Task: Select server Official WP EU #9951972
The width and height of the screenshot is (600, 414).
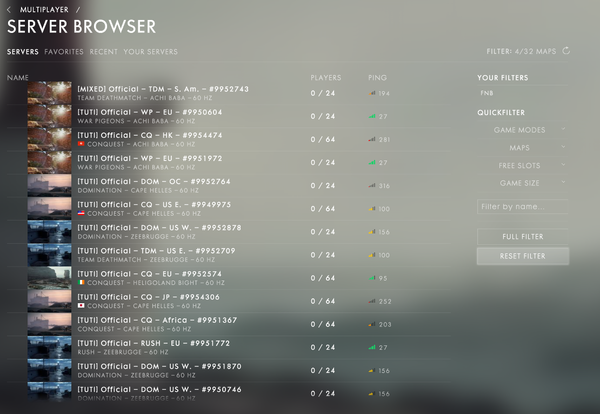Action: tap(229, 162)
